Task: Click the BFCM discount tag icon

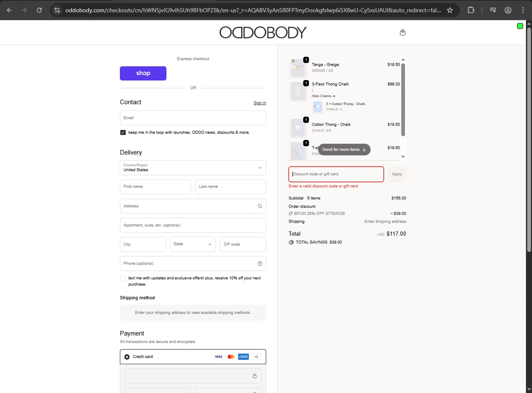Action: [291, 214]
